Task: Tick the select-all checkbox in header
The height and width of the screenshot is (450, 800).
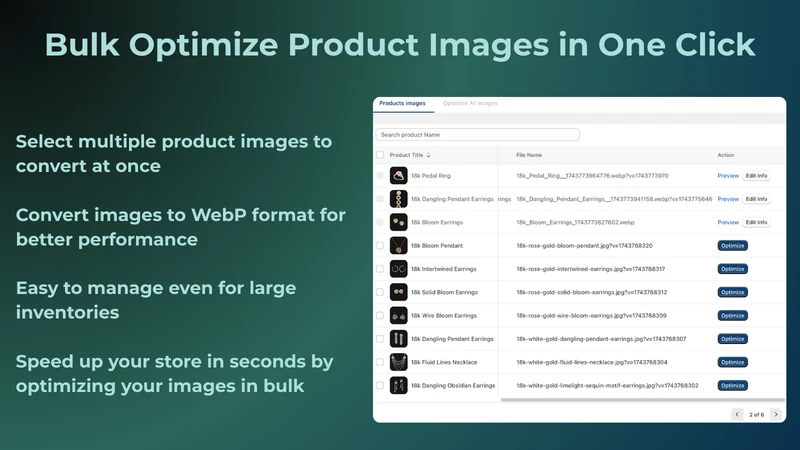Action: (x=380, y=155)
